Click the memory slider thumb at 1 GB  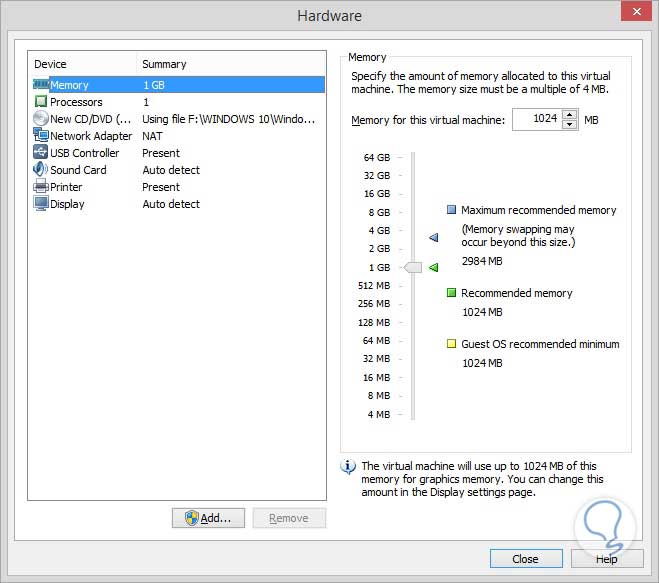point(413,267)
